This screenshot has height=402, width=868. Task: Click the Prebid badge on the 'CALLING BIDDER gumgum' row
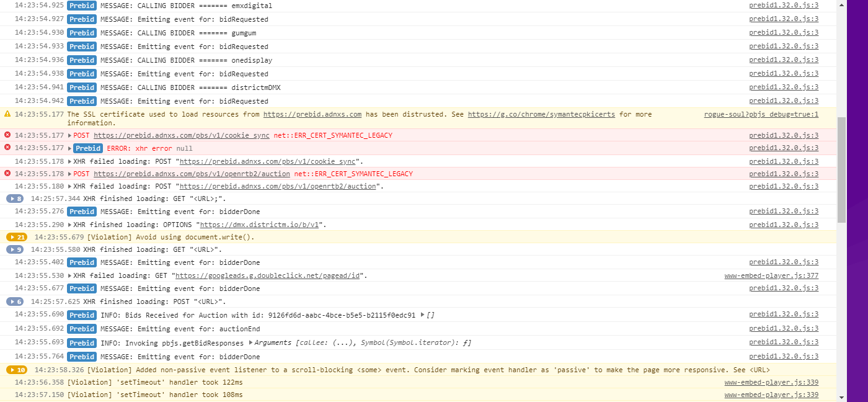coord(82,33)
